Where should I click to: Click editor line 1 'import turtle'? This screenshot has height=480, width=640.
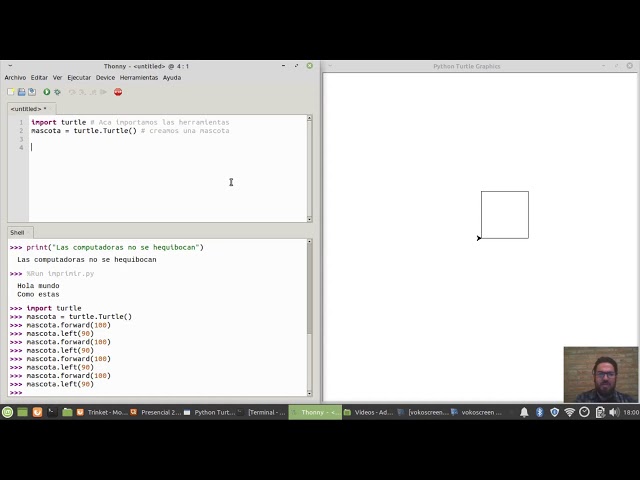pos(59,122)
